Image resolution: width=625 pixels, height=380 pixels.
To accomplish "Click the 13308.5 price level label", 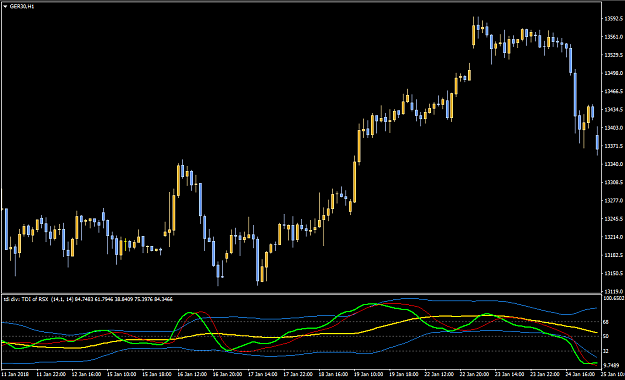I will click(613, 183).
